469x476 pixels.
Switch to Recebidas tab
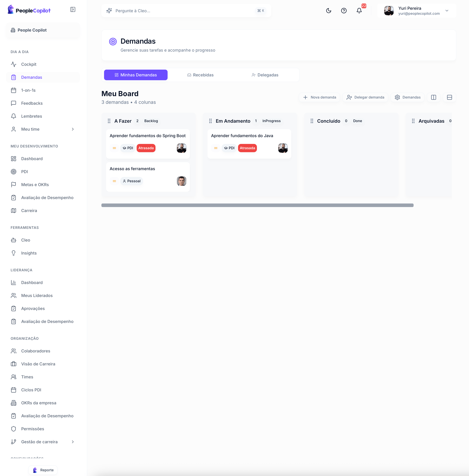[x=200, y=75]
